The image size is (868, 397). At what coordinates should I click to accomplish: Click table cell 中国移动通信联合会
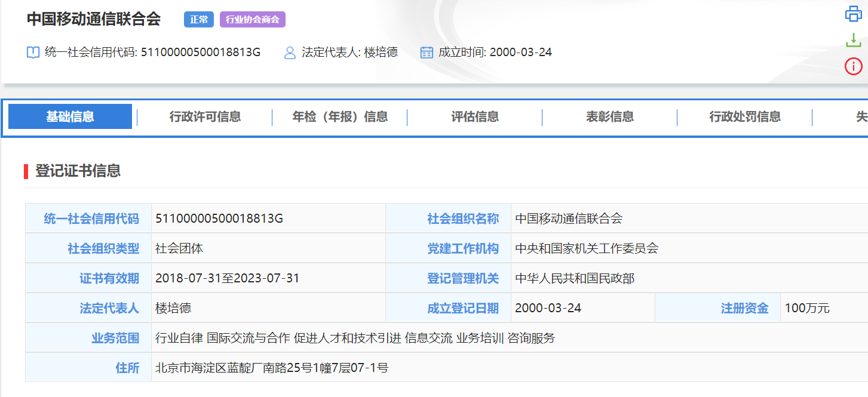(x=569, y=218)
